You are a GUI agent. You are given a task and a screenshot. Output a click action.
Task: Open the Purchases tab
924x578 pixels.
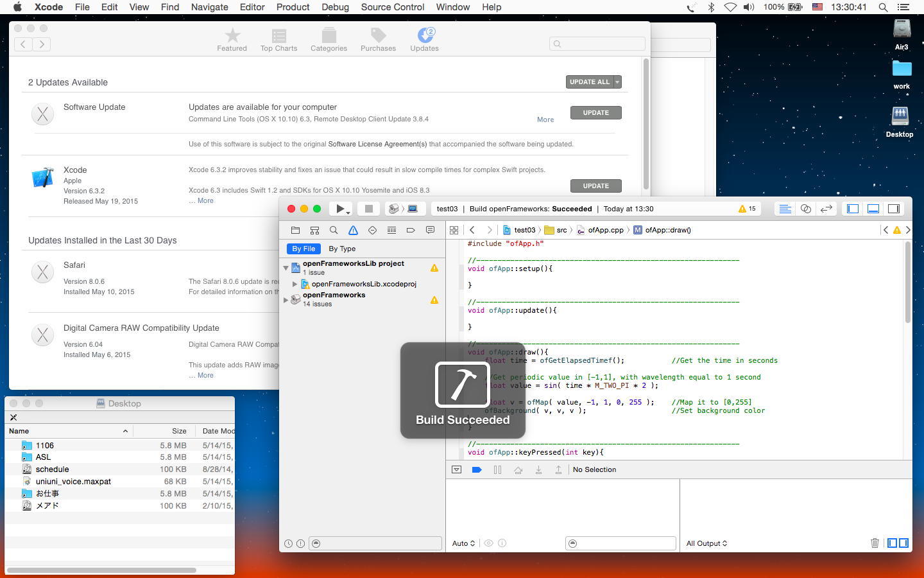coord(378,40)
